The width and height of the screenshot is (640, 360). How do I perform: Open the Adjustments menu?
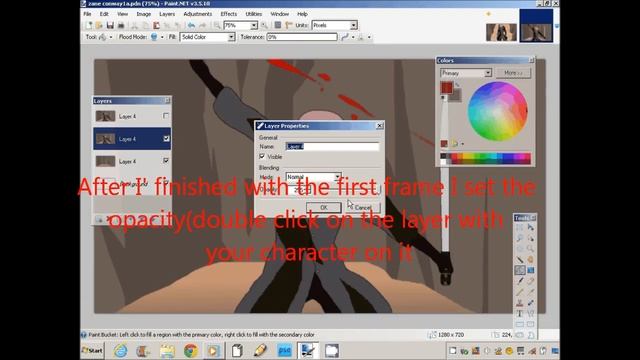point(198,14)
